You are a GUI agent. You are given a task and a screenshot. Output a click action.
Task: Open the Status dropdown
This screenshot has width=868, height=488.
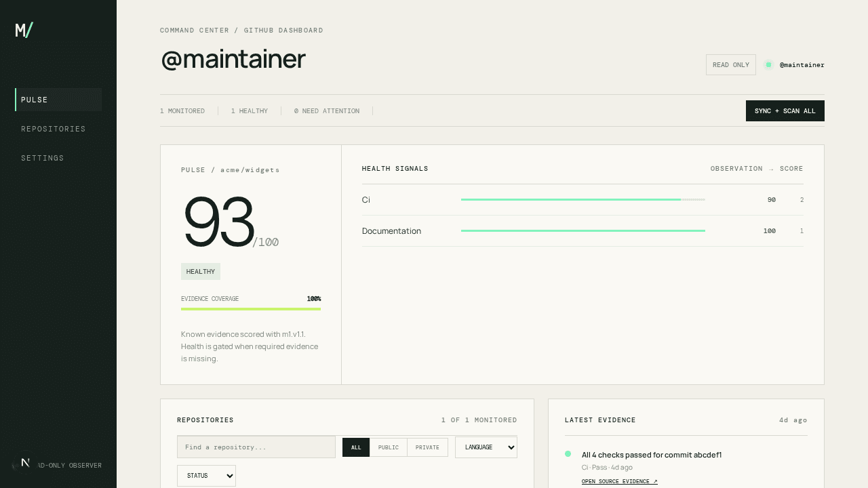[x=206, y=476]
